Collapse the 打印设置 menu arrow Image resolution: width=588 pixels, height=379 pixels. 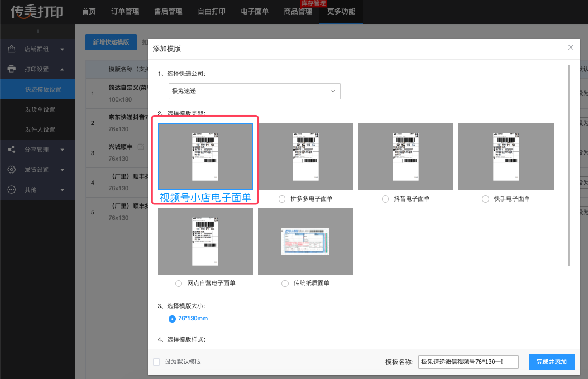point(62,69)
